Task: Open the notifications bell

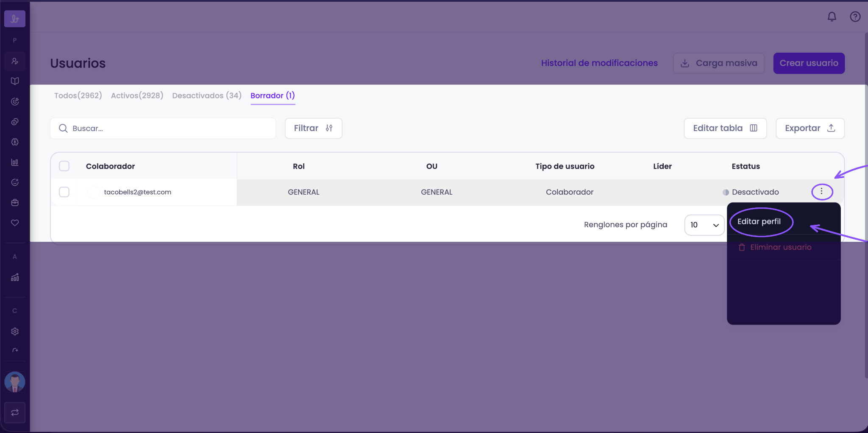Action: (x=832, y=17)
